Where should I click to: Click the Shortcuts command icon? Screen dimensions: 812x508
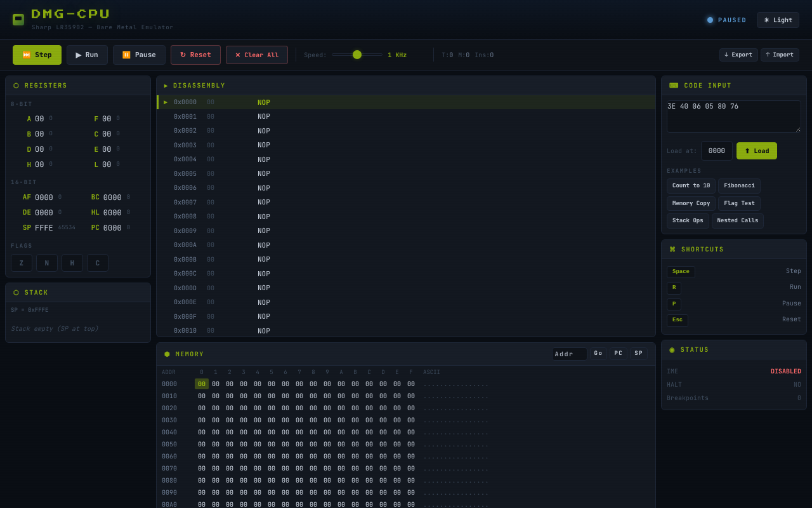pyautogui.click(x=672, y=250)
